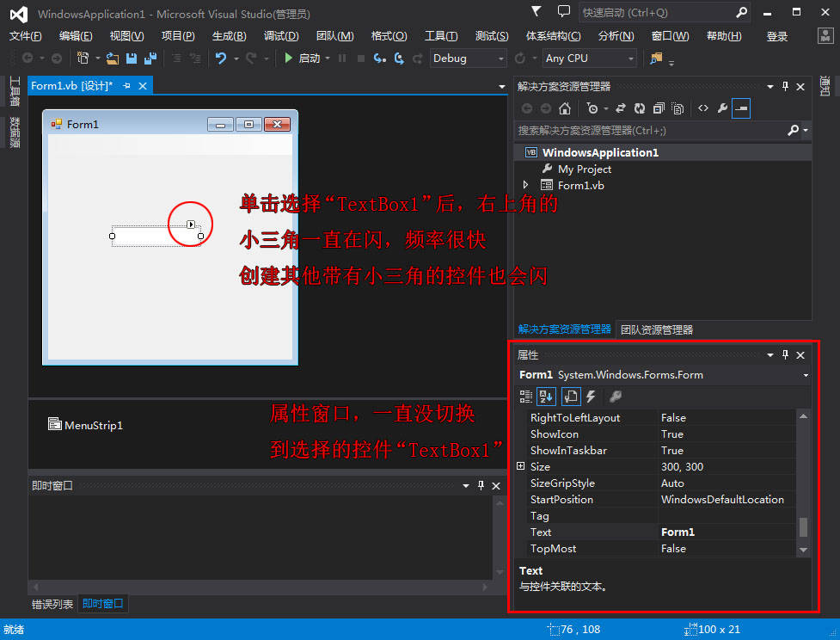Screen dimensions: 840x640
Task: Toggle auto-hide pin on Properties window
Action: [x=785, y=355]
